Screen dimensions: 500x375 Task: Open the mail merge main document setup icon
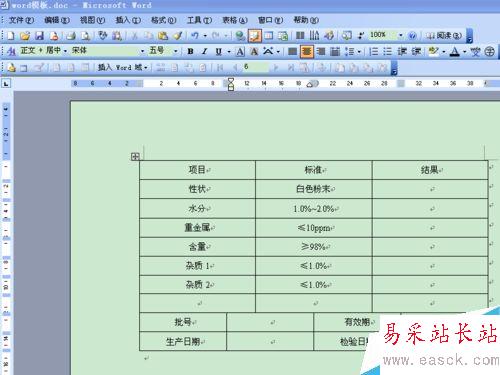click(11, 67)
